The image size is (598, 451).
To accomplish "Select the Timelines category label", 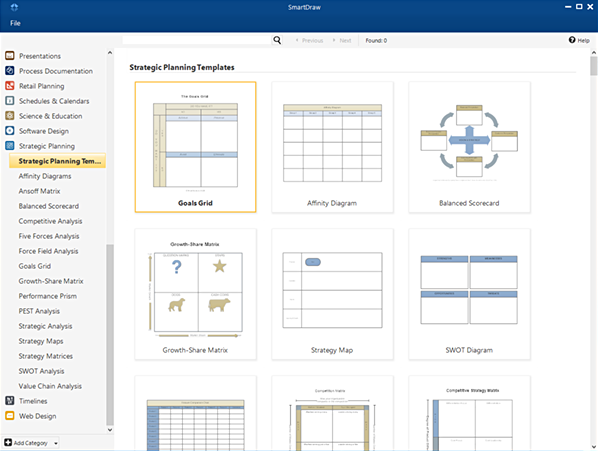I will point(33,401).
